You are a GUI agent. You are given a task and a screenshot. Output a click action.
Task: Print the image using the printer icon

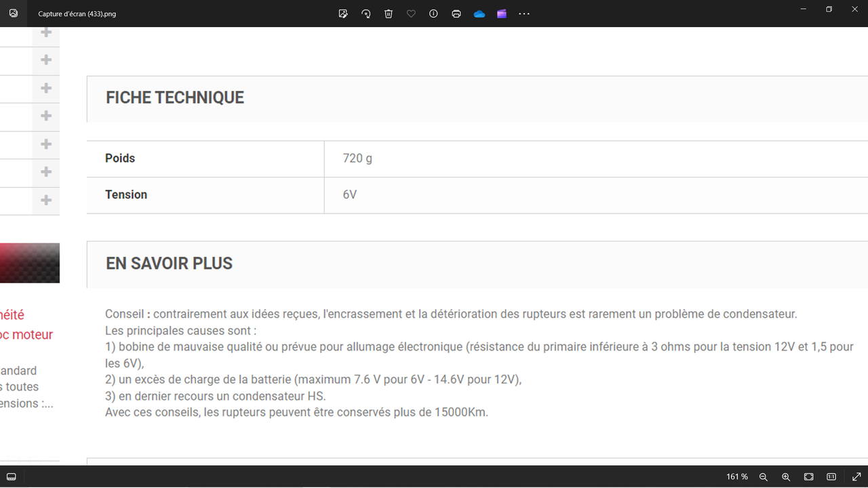pyautogui.click(x=456, y=14)
